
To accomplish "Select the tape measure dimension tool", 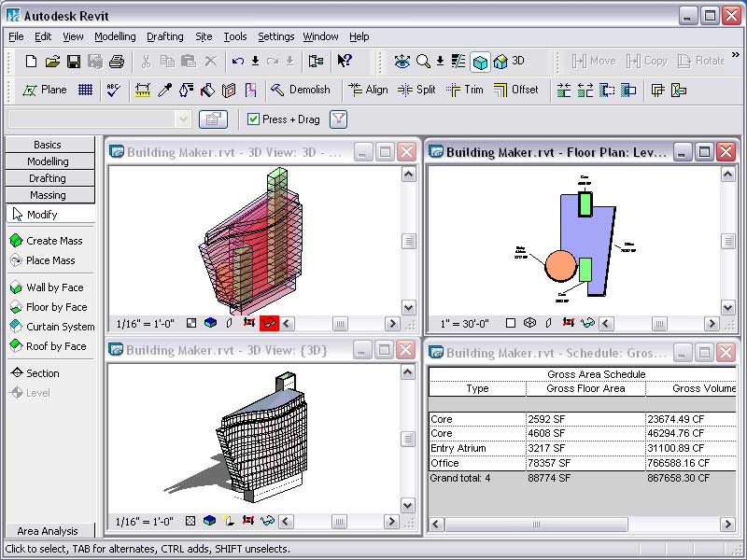I will pos(143,90).
